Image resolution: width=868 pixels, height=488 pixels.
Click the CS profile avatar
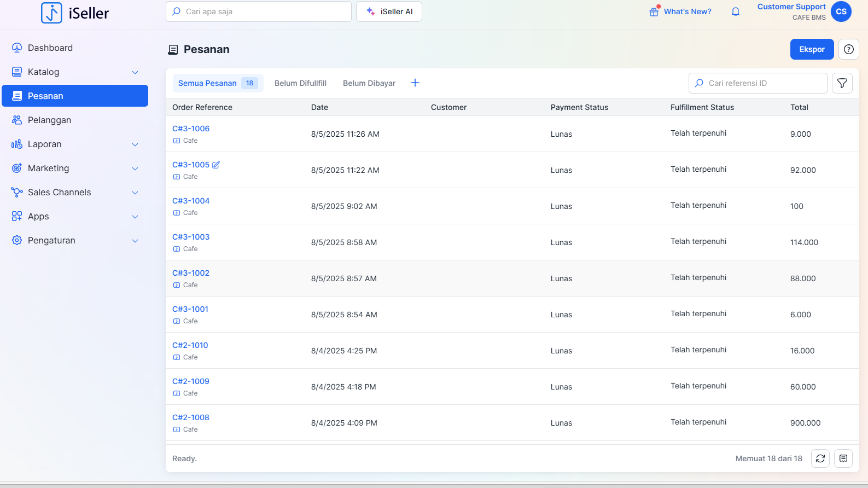pos(841,11)
